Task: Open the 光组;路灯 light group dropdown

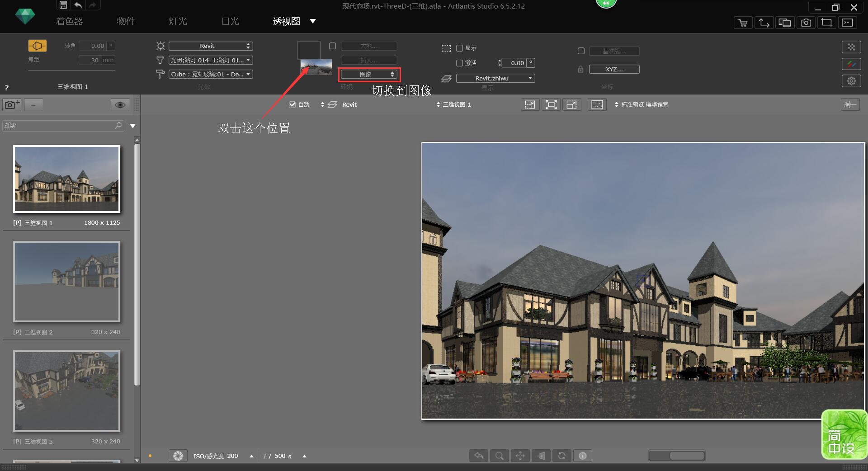Action: (211, 60)
